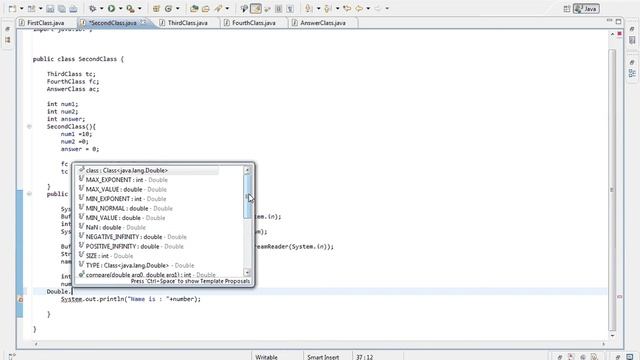This screenshot has height=360, width=640.
Task: Close the SecondClass.java tab
Action: click(143, 22)
